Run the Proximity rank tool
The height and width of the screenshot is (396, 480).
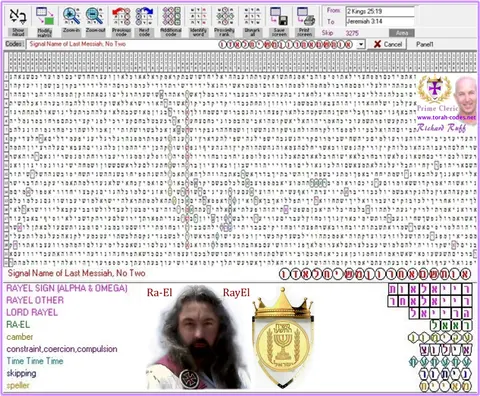225,16
